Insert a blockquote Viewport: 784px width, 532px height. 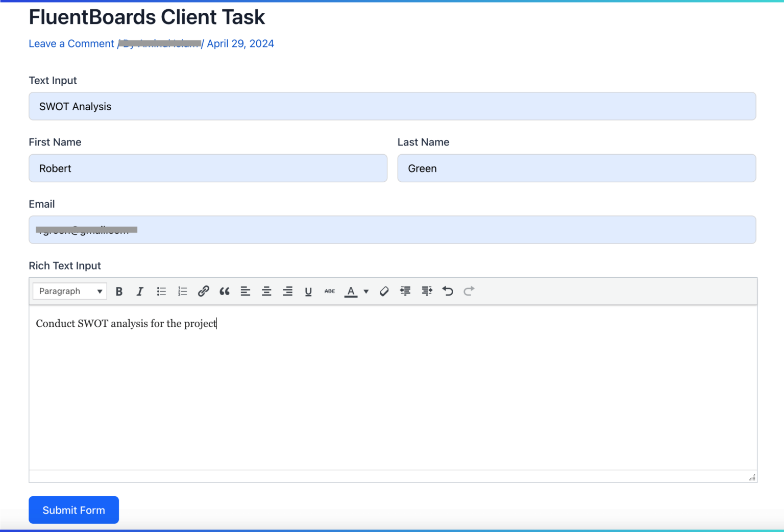coord(225,291)
